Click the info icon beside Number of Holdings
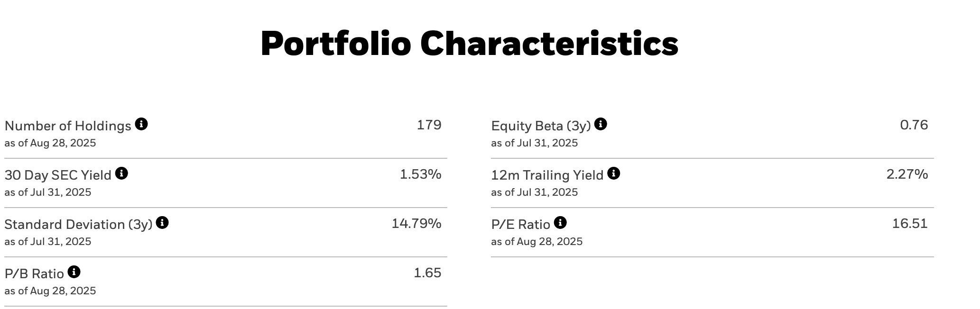 coord(141,124)
